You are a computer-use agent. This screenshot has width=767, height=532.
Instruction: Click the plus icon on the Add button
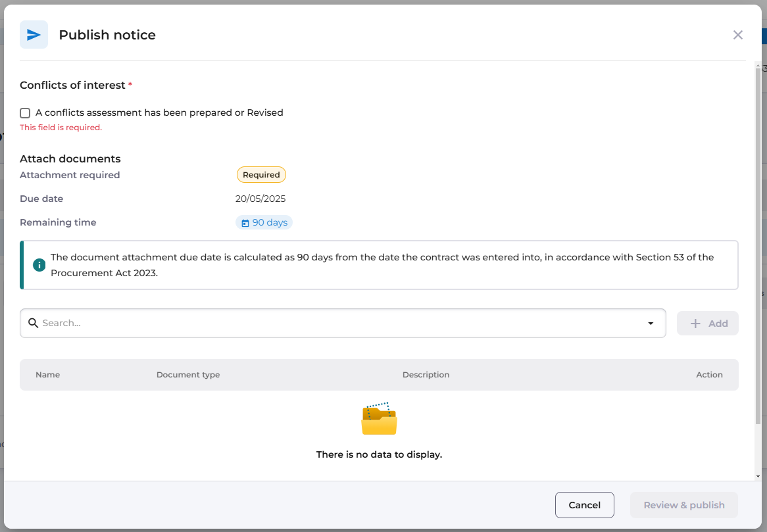click(x=695, y=324)
